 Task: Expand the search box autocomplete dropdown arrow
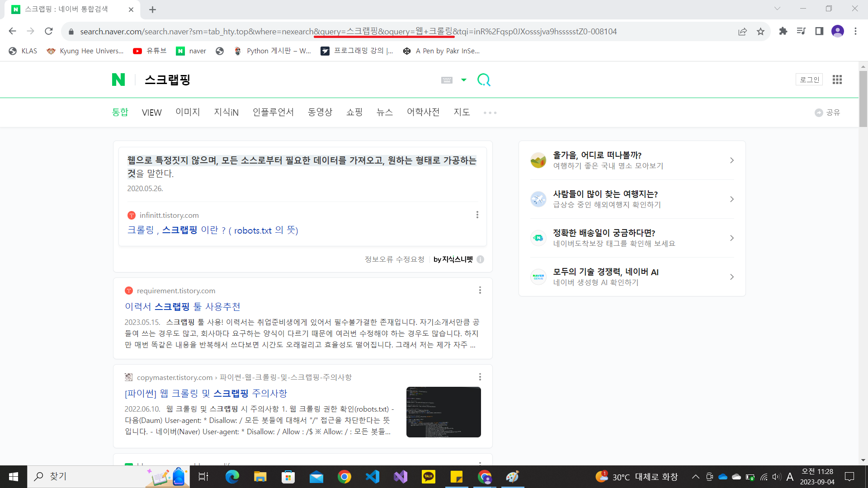tap(463, 80)
